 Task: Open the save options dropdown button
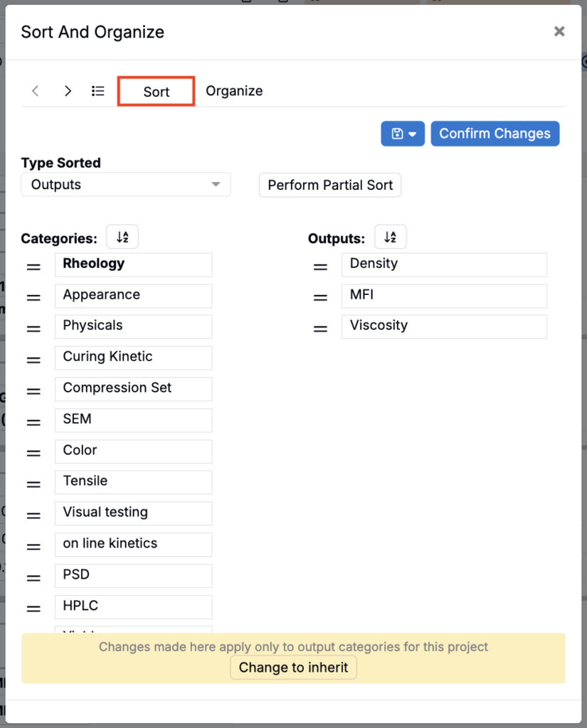403,134
